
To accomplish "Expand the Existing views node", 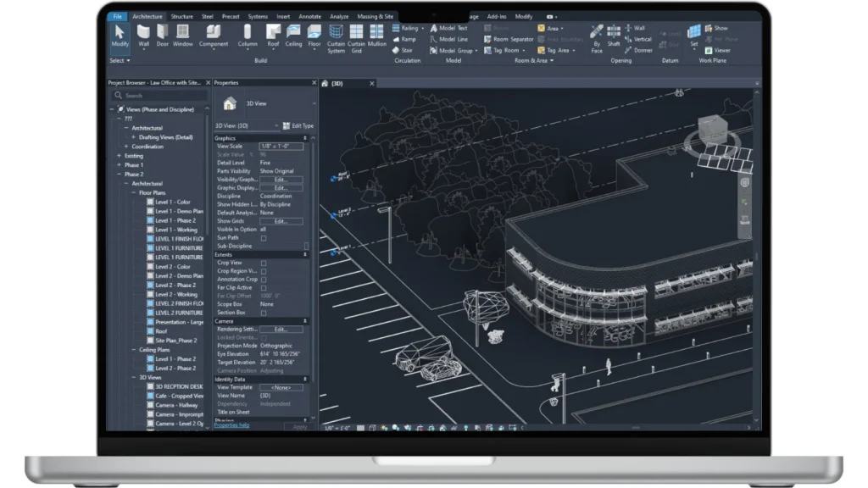I will pyautogui.click(x=119, y=156).
